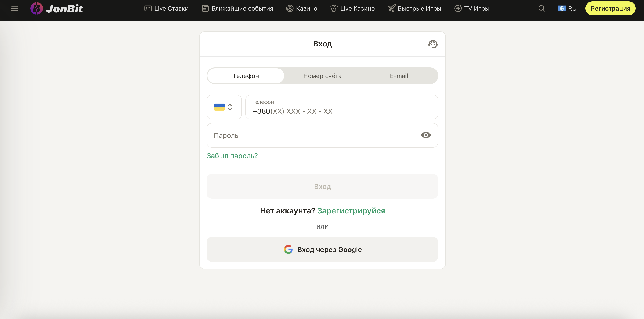Switch to E-mail login tab
The height and width of the screenshot is (319, 644).
tap(399, 76)
